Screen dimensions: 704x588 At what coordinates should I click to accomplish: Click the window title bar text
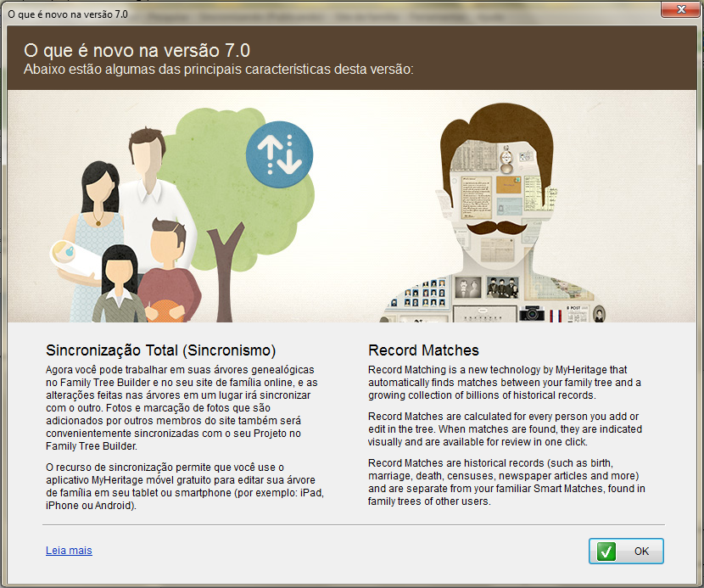point(68,14)
